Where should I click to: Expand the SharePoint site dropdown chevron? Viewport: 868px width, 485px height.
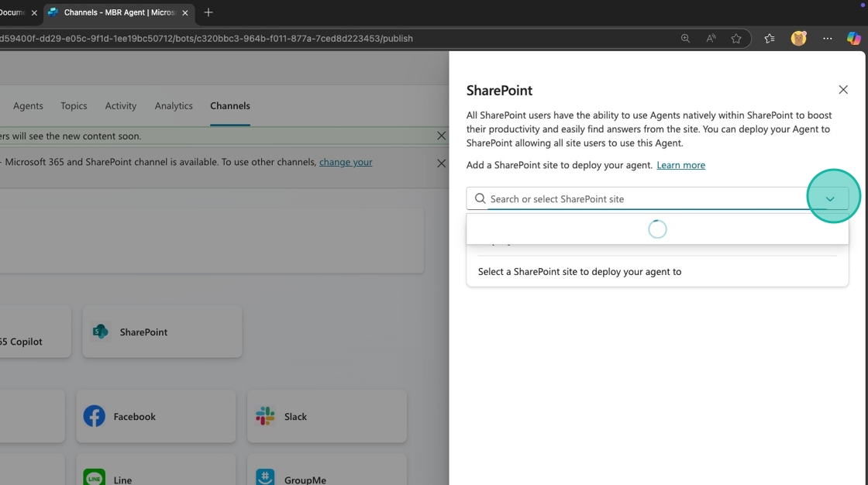pyautogui.click(x=830, y=199)
